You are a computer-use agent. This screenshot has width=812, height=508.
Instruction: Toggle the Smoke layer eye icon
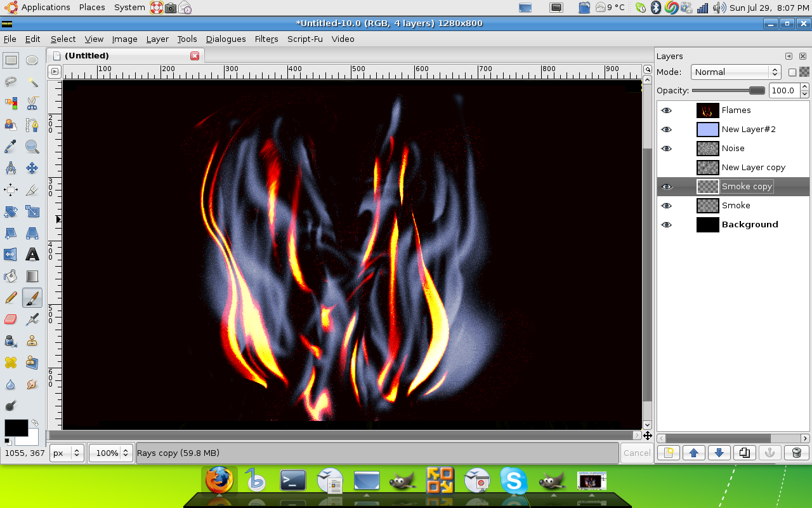[x=666, y=206]
